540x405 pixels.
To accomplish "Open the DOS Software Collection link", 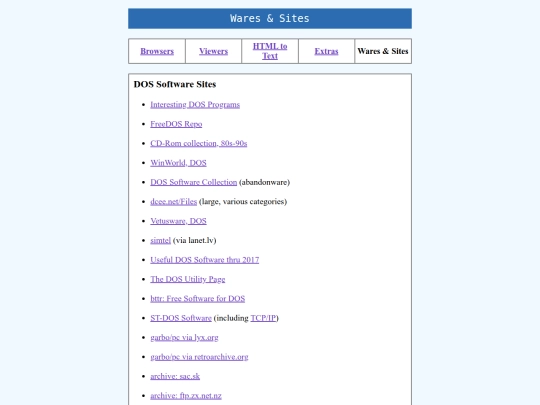I will click(194, 182).
